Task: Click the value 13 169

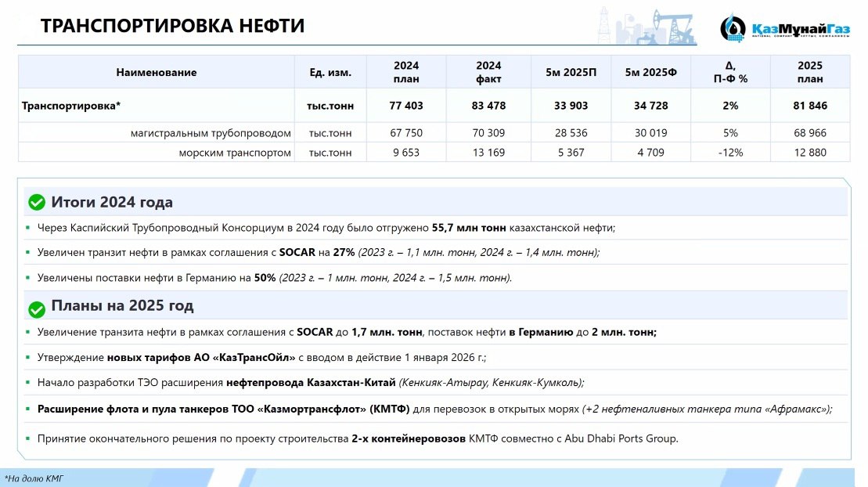Action: 488,153
